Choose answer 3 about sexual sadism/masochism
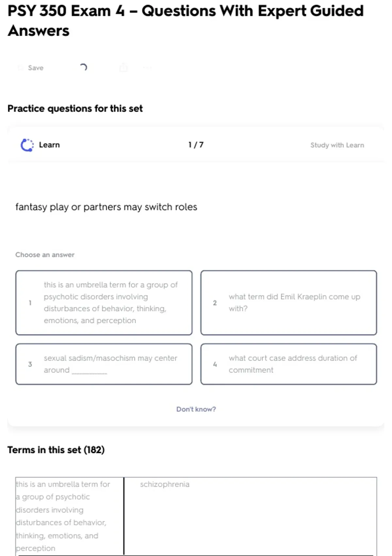The width and height of the screenshot is (392, 556). (x=104, y=364)
